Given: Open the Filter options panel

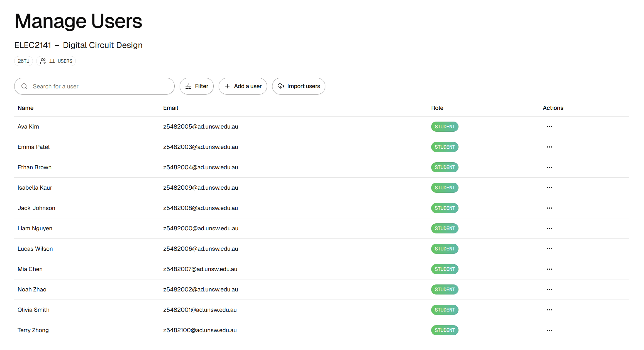Looking at the screenshot, I should (x=197, y=86).
